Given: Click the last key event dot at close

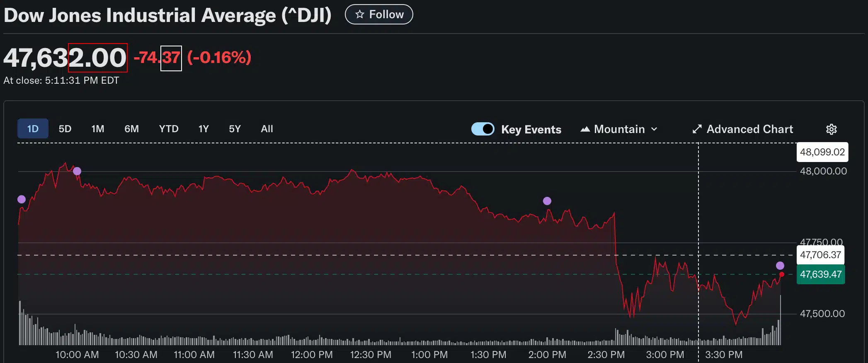Looking at the screenshot, I should click(780, 266).
